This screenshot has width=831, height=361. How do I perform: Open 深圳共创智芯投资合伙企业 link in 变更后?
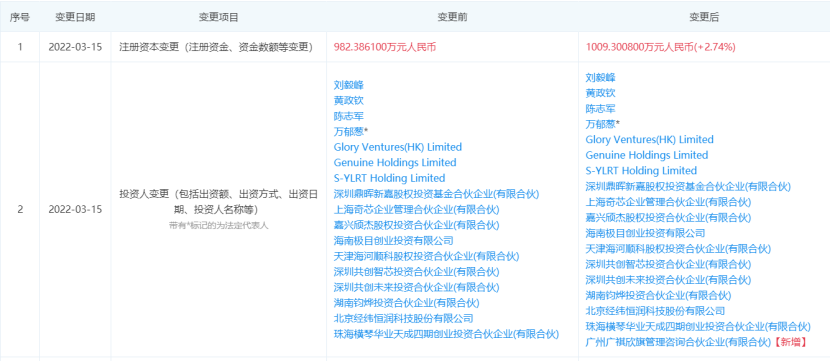coord(668,265)
